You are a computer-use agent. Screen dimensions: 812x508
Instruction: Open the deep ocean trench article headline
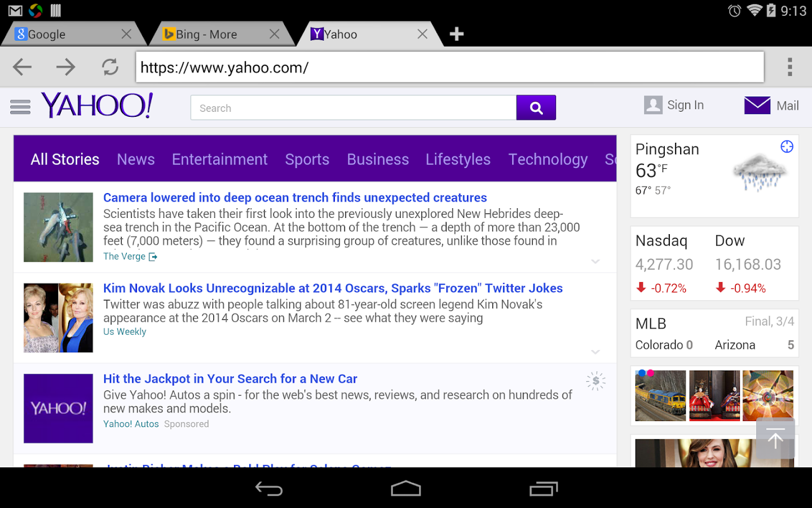coord(295,198)
